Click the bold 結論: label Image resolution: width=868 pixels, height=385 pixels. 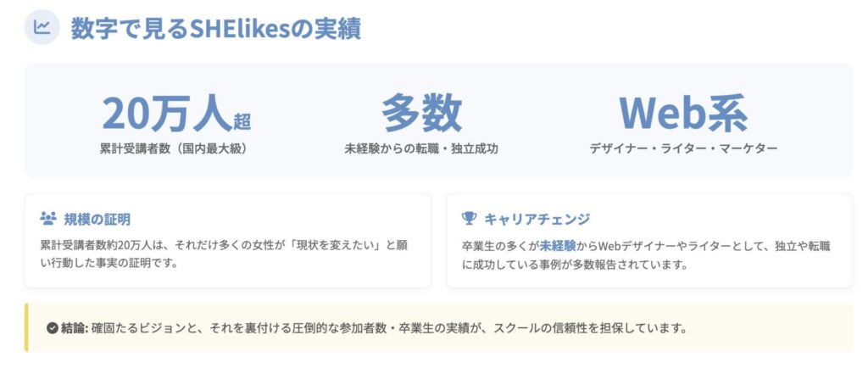(75, 327)
